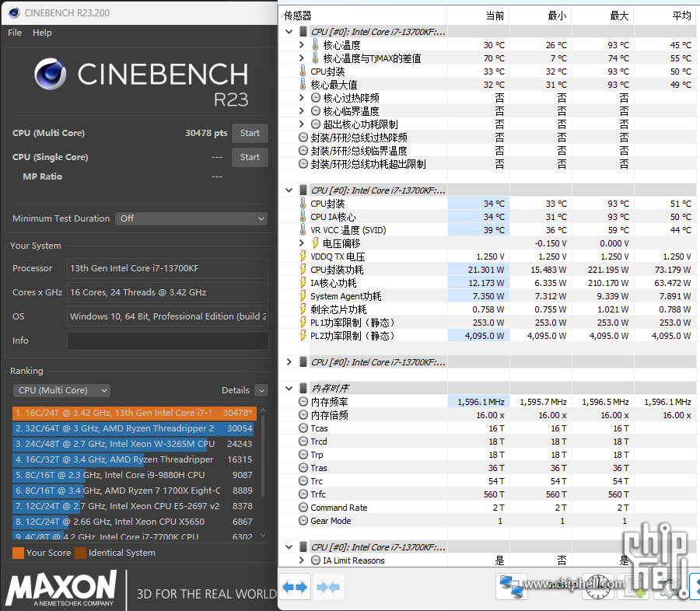The image size is (700, 611).
Task: Expand the IA Limit Reasons row
Action: [x=301, y=560]
